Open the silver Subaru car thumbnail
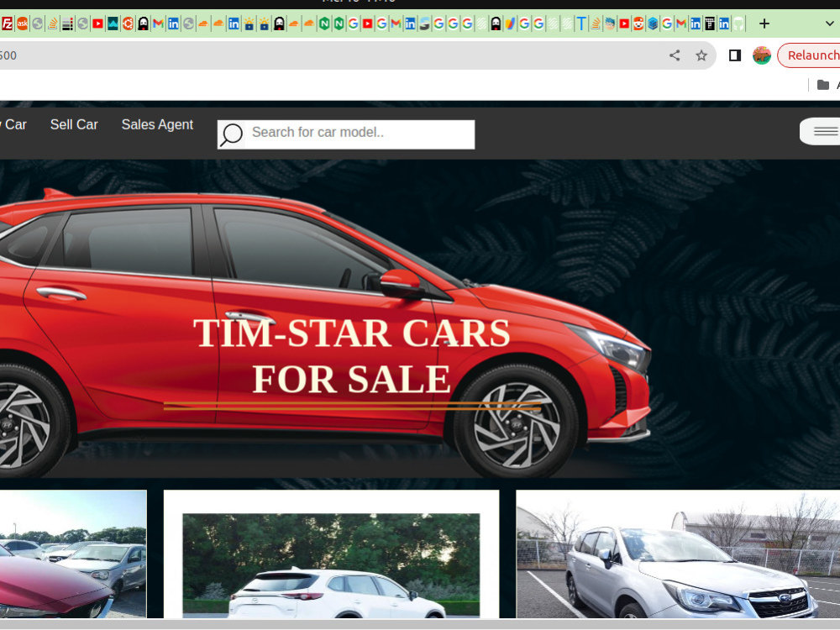The width and height of the screenshot is (840, 630). pyautogui.click(x=678, y=554)
